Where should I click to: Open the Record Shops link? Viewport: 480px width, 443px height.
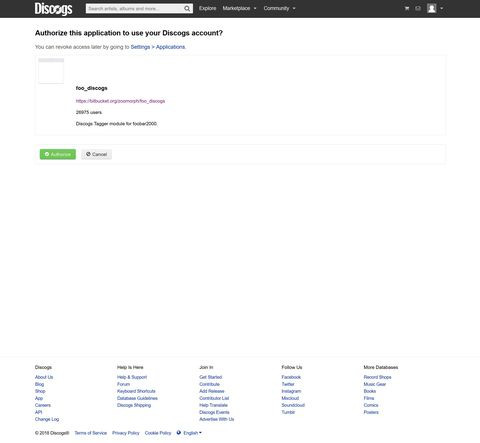(377, 377)
